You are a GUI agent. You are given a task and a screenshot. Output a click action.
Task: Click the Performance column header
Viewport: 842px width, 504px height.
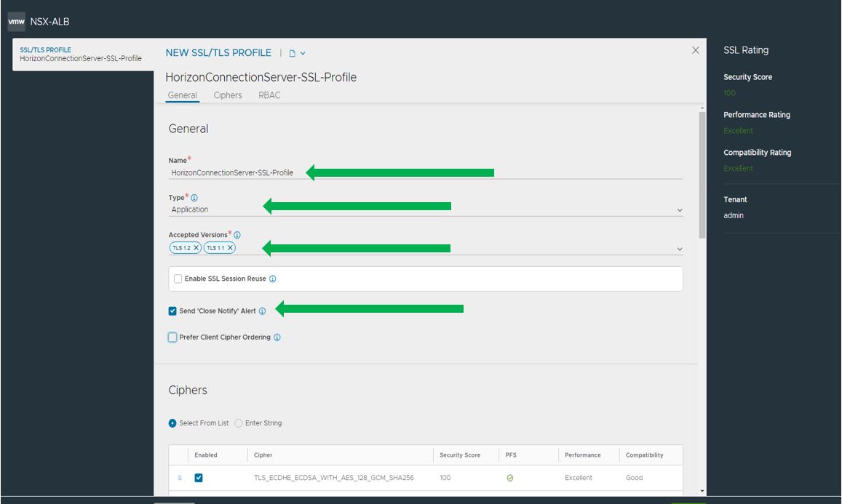tap(583, 455)
